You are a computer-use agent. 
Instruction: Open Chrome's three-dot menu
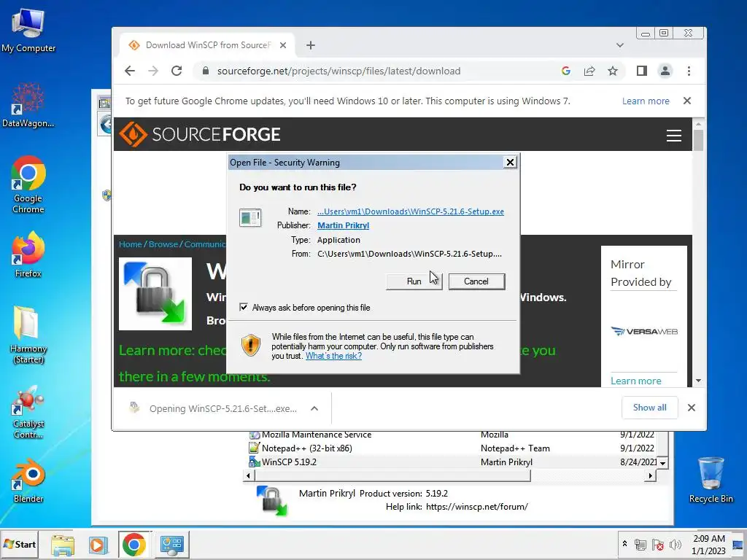[x=689, y=71]
